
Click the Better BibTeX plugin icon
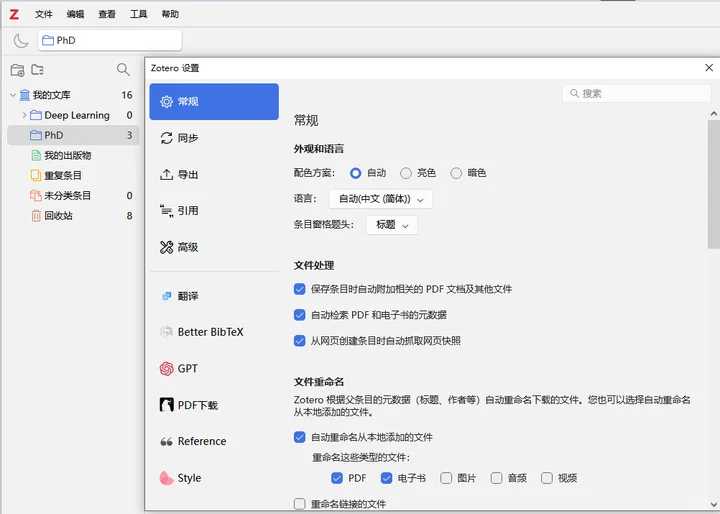[166, 332]
